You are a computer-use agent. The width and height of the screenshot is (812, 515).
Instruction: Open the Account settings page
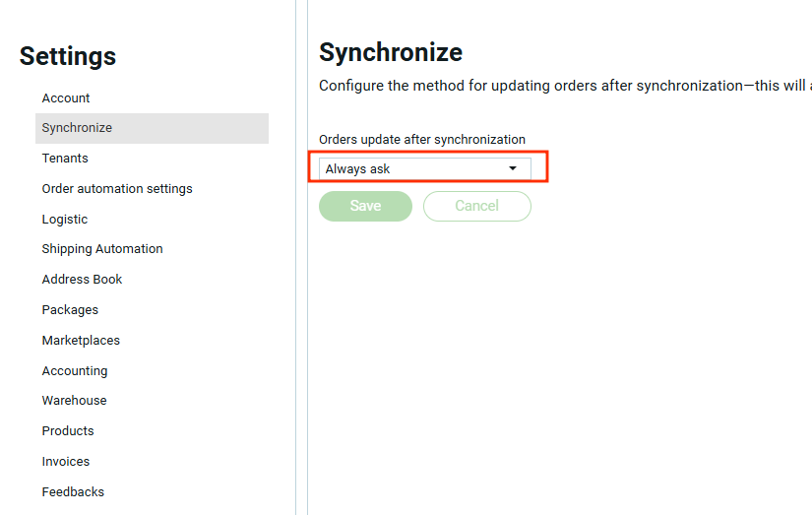66,98
